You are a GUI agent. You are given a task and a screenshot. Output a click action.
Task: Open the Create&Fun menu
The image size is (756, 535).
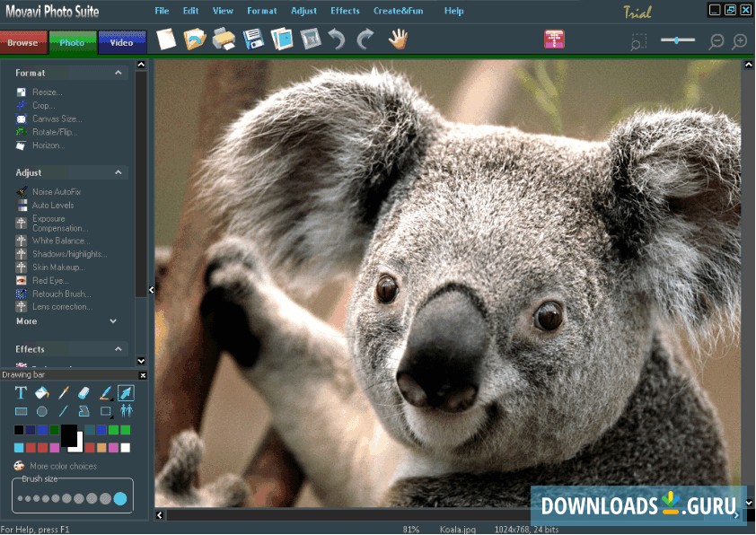pos(398,11)
